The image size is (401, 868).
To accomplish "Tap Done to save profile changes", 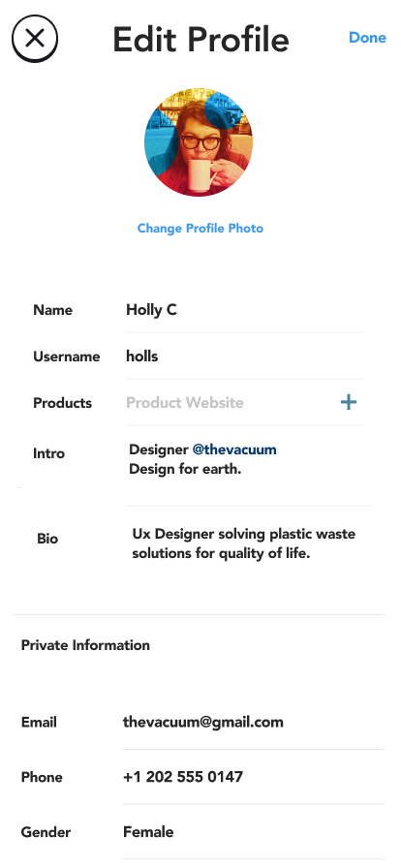I will coord(367,38).
